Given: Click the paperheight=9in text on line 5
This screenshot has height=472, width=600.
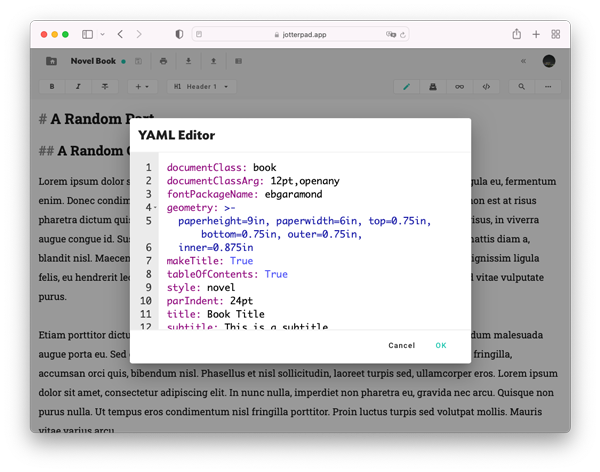Looking at the screenshot, I should pos(224,221).
